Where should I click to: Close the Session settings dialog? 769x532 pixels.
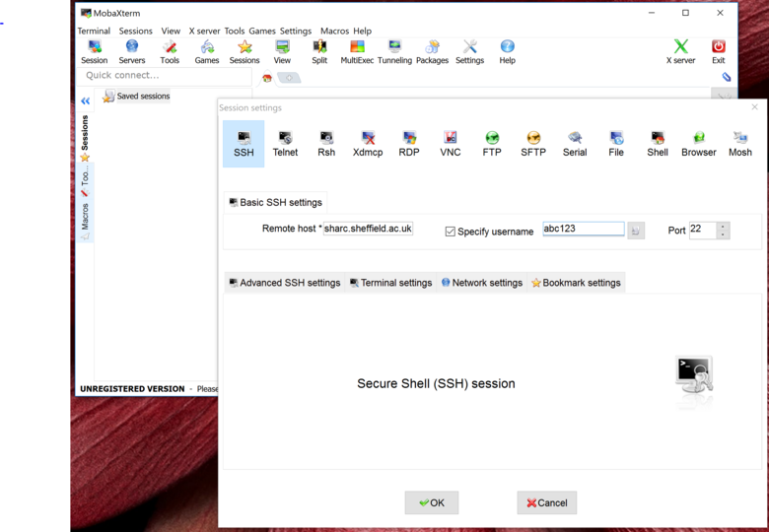coord(755,106)
